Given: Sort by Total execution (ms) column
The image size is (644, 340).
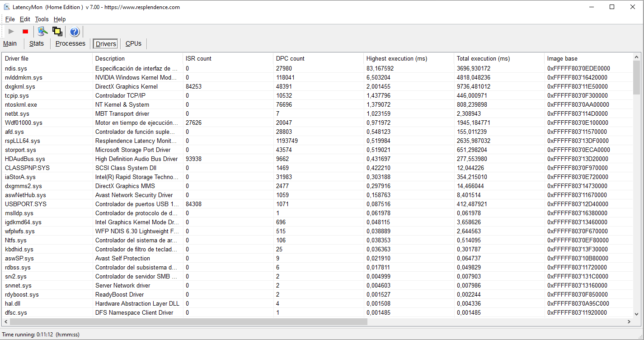Looking at the screenshot, I should pos(499,58).
